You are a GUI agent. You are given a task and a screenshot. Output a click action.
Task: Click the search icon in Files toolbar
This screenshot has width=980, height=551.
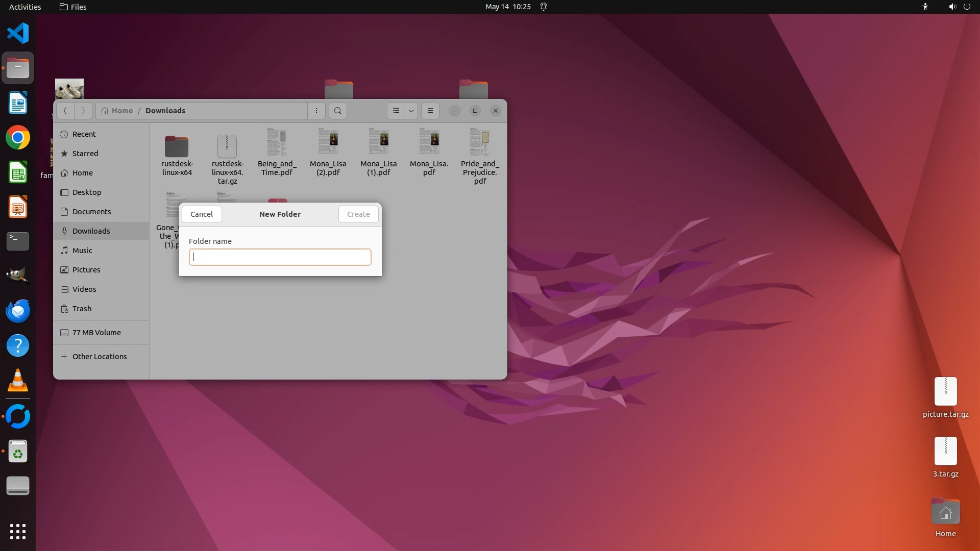tap(337, 111)
